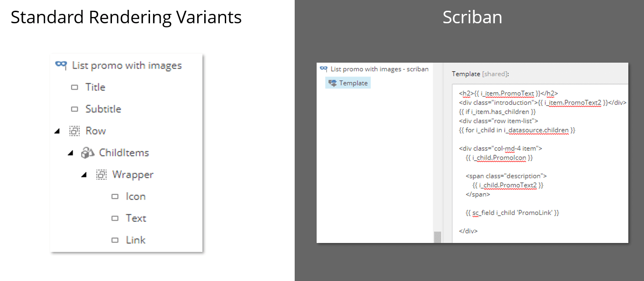Image resolution: width=644 pixels, height=281 pixels.
Task: Select the Template tree item label
Action: click(353, 83)
